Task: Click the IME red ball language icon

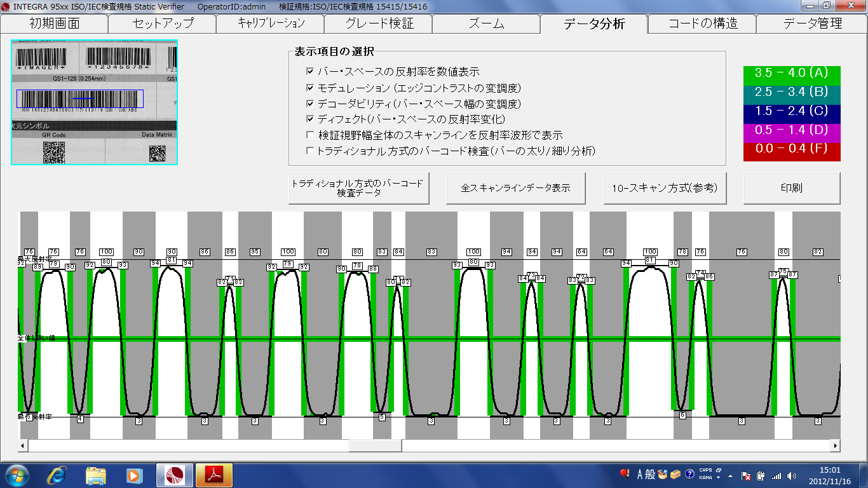Action: [625, 474]
